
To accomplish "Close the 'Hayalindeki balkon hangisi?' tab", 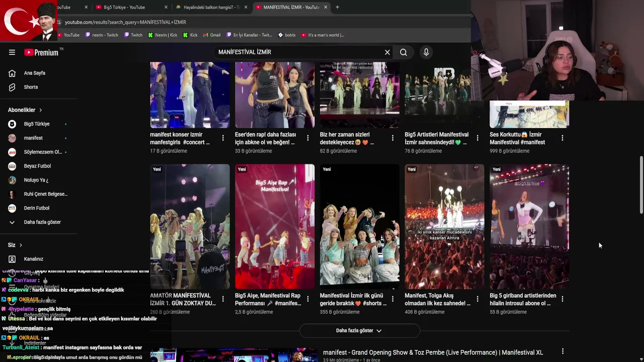I will click(x=246, y=7).
